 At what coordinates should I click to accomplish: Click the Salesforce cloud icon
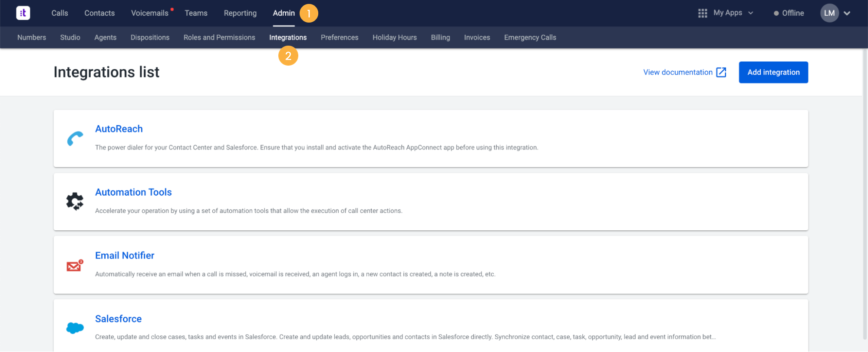point(75,328)
